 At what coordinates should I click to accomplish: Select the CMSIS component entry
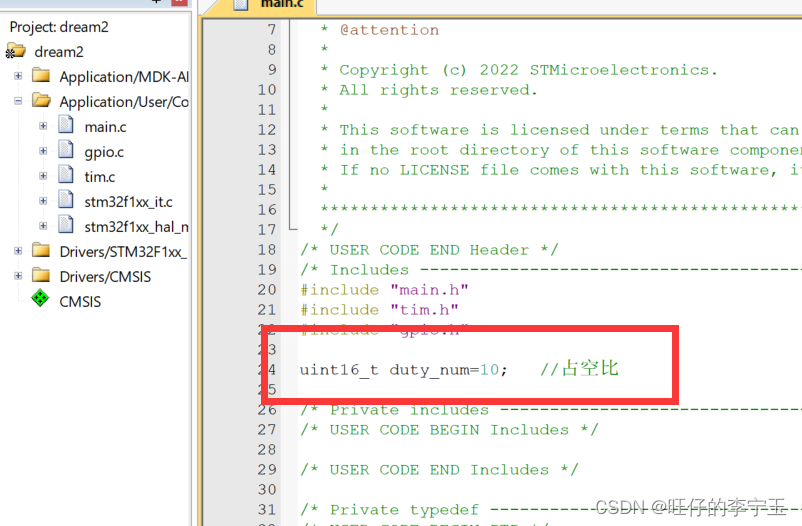coord(80,302)
